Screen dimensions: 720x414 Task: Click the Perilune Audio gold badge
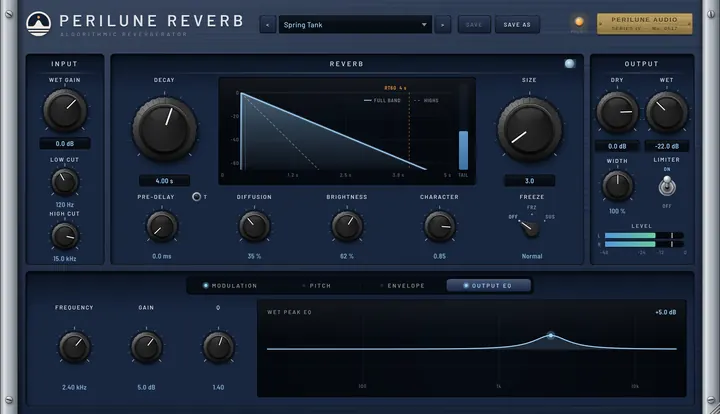(x=645, y=24)
